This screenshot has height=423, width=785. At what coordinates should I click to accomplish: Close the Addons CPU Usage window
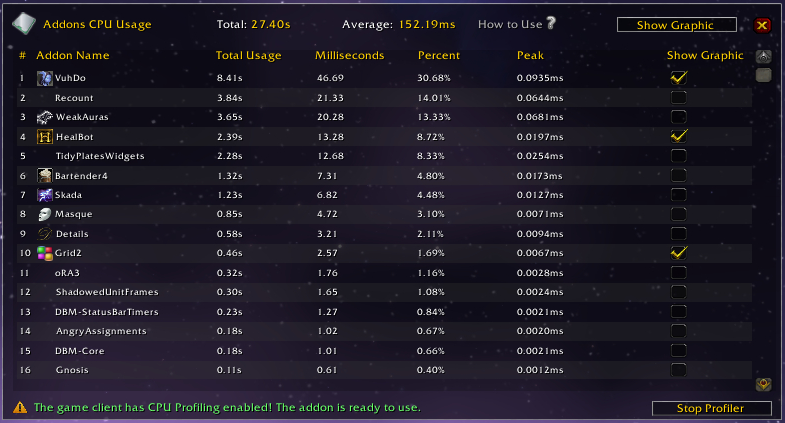(762, 25)
